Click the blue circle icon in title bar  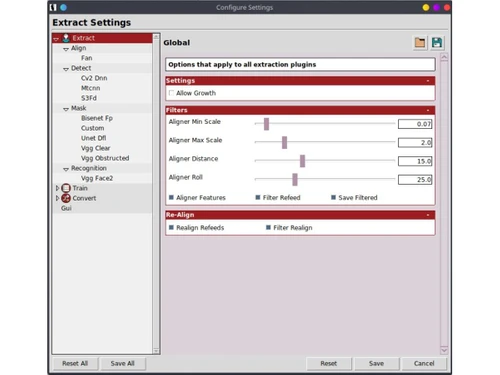pos(63,7)
